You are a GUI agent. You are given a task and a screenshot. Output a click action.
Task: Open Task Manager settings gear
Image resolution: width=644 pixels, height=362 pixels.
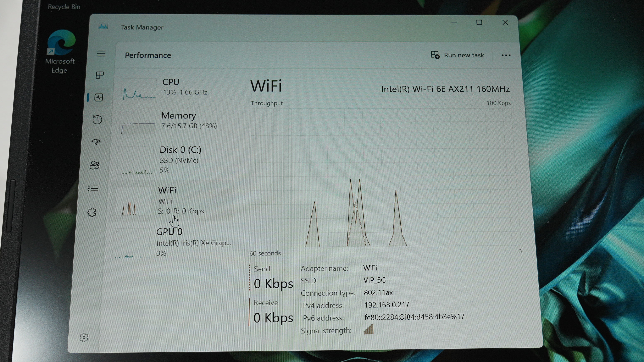[84, 337]
